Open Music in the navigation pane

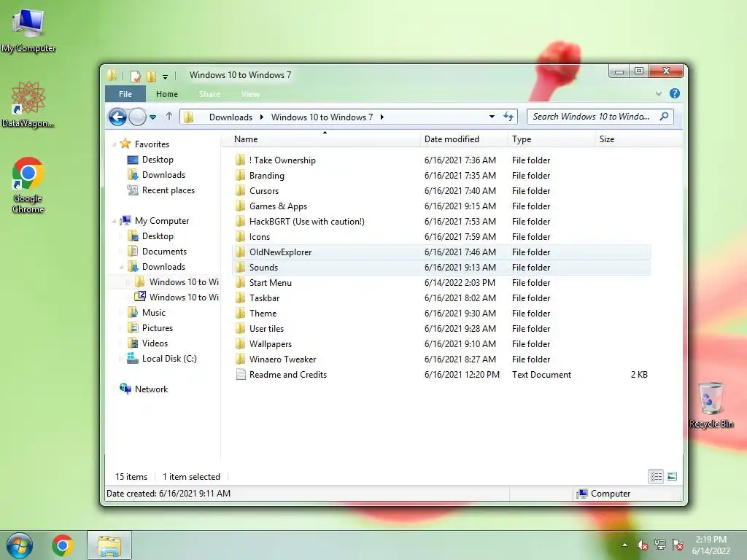pyautogui.click(x=153, y=312)
